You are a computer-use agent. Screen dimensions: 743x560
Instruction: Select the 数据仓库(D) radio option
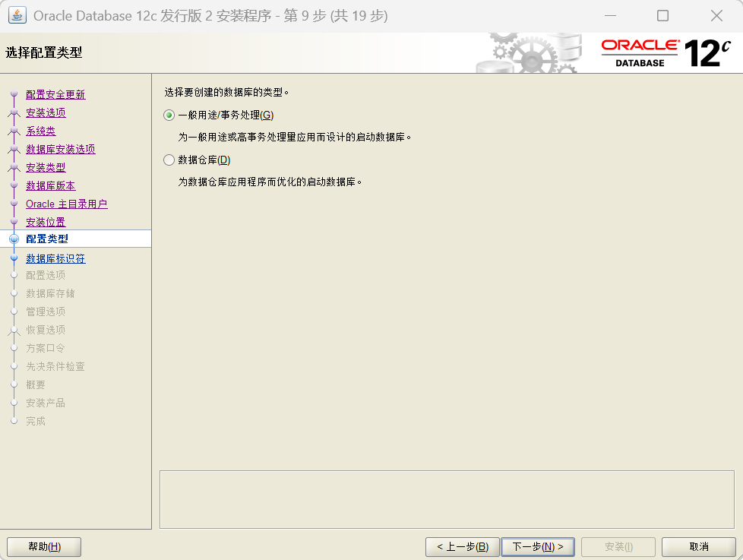click(x=169, y=160)
